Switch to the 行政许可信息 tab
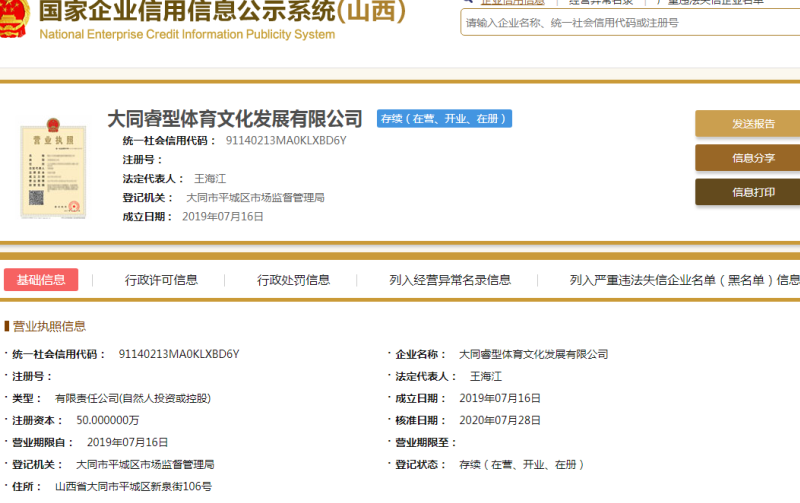 [161, 280]
